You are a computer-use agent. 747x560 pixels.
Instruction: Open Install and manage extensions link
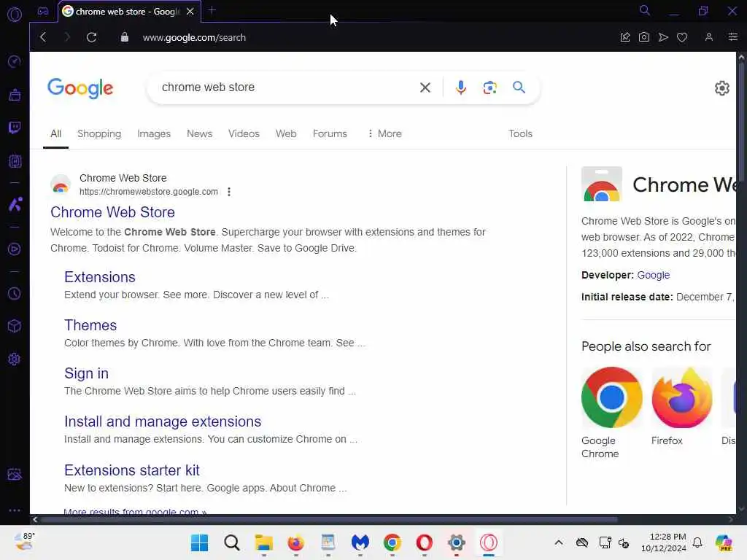[163, 421]
